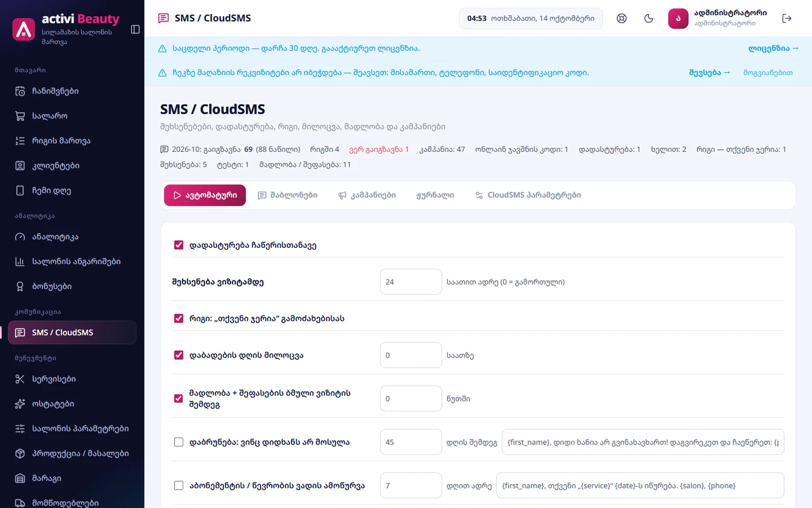
Task: Enable დაბრუნება: ვინც დიდხანს არ მოსულა checkbox
Action: [179, 442]
